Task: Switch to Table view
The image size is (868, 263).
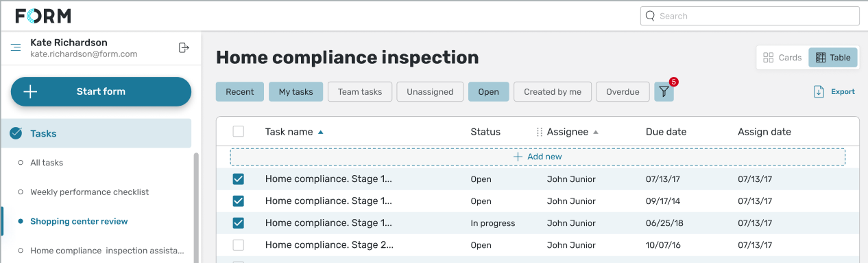Action: 833,58
